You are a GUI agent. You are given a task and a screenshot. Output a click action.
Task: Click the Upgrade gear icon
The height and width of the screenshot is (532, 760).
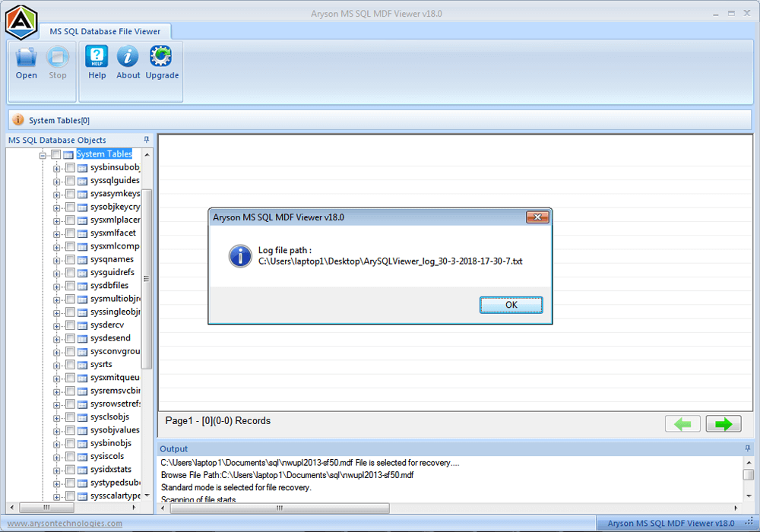click(161, 57)
